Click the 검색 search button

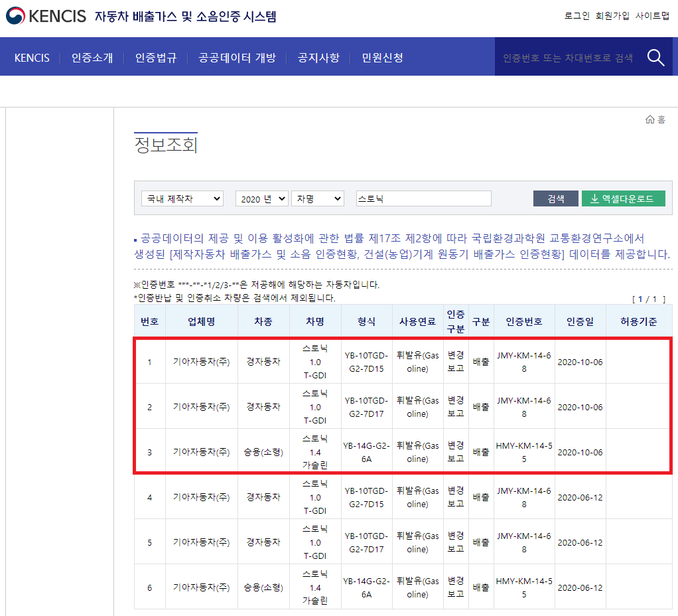point(556,198)
